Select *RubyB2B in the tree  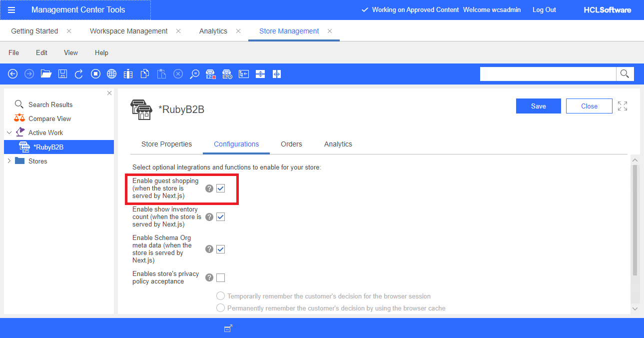[59, 147]
